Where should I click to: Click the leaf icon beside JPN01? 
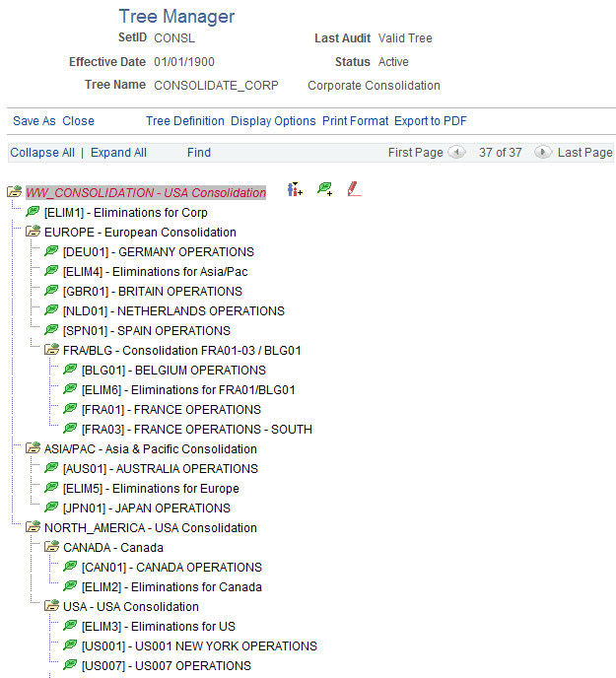(51, 507)
